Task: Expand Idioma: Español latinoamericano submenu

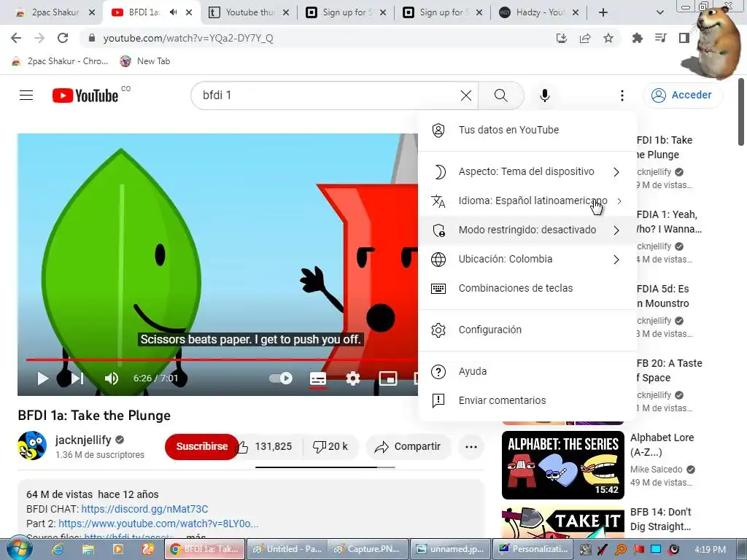Action: coord(527,201)
